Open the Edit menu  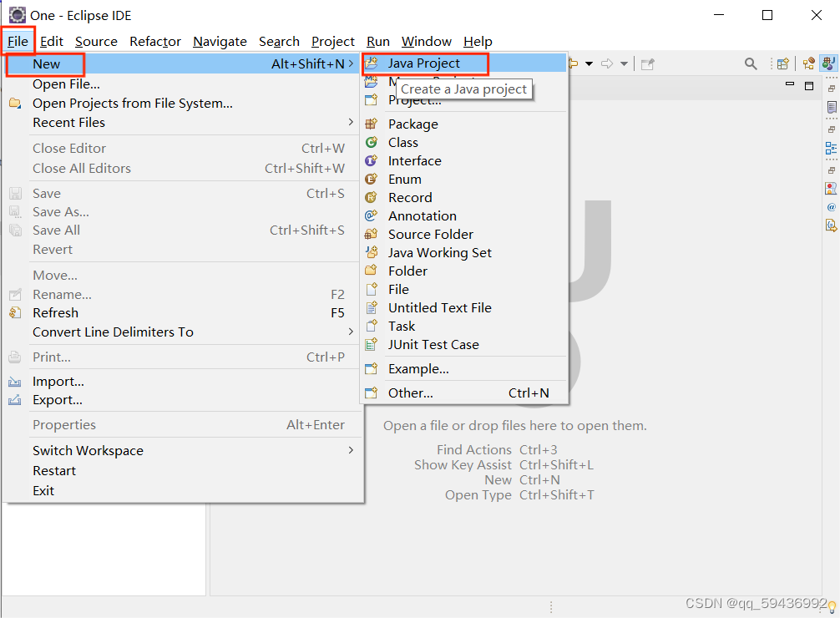[52, 41]
